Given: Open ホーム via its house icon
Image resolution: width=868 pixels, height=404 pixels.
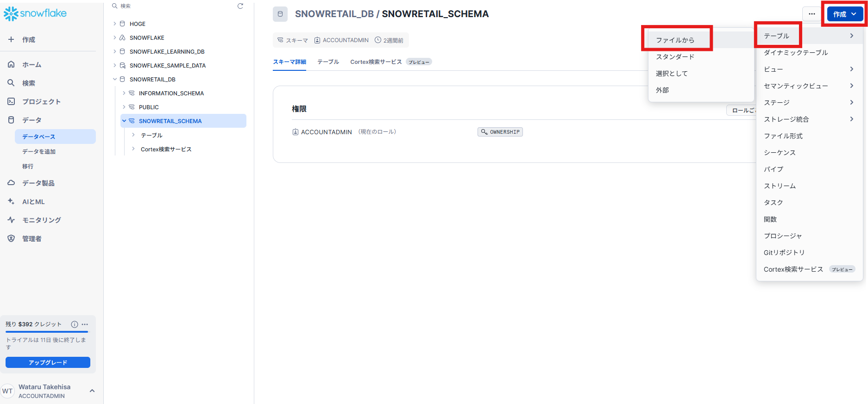Looking at the screenshot, I should 11,64.
